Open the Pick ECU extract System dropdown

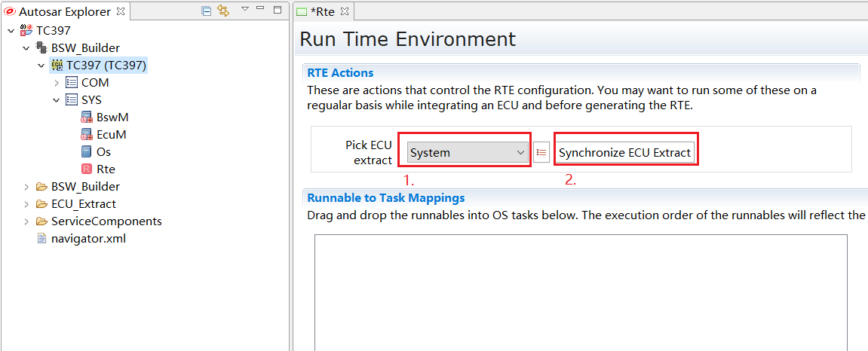point(466,152)
